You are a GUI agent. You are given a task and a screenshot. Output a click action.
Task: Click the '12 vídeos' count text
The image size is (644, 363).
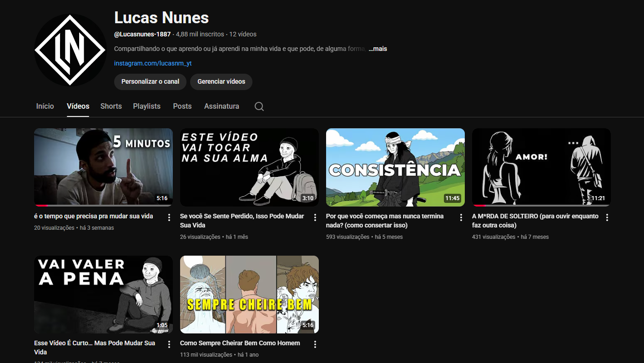243,34
